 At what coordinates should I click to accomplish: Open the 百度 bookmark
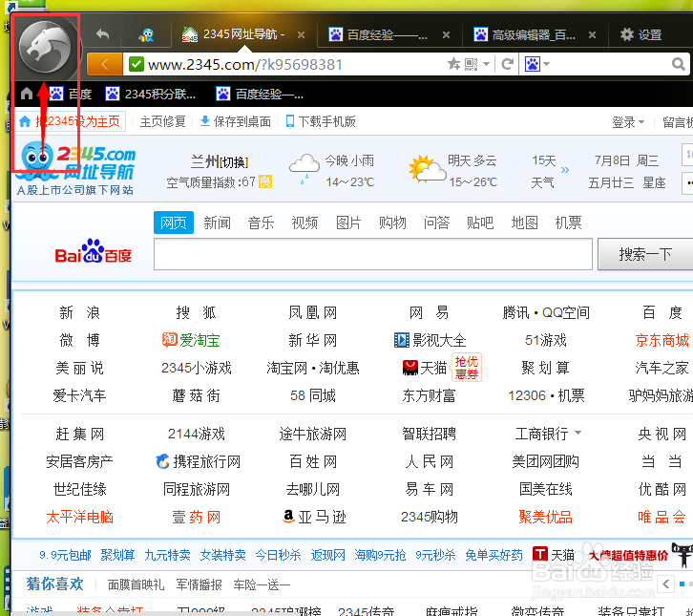tap(71, 94)
